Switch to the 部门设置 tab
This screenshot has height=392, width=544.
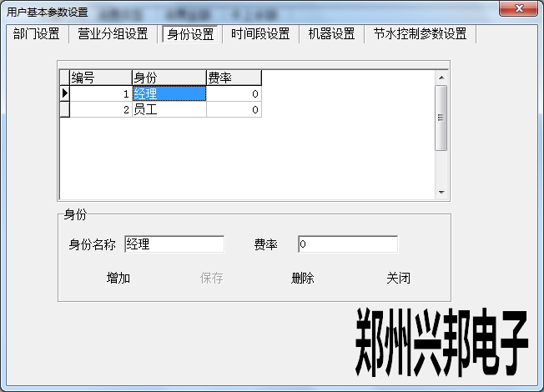click(36, 34)
